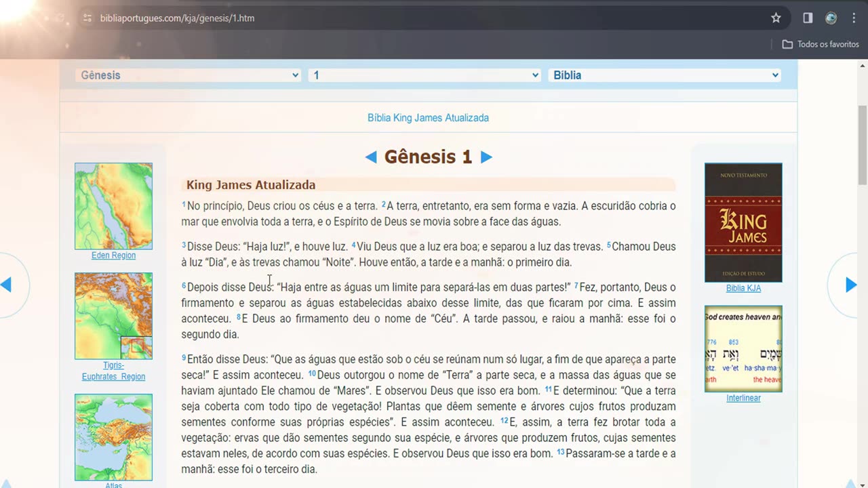Click the right side page navigation arrow
The height and width of the screenshot is (488, 868).
[x=851, y=285]
